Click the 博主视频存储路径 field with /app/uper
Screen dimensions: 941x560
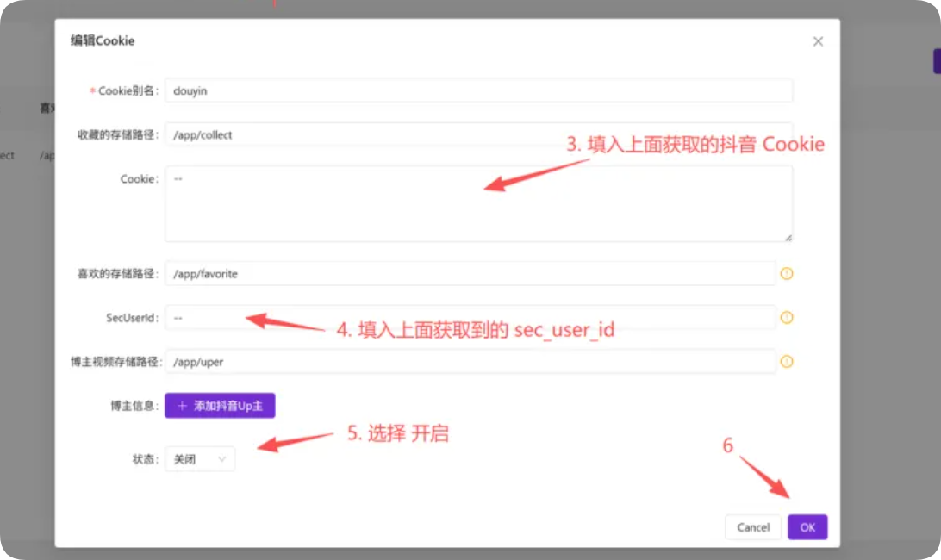(470, 362)
